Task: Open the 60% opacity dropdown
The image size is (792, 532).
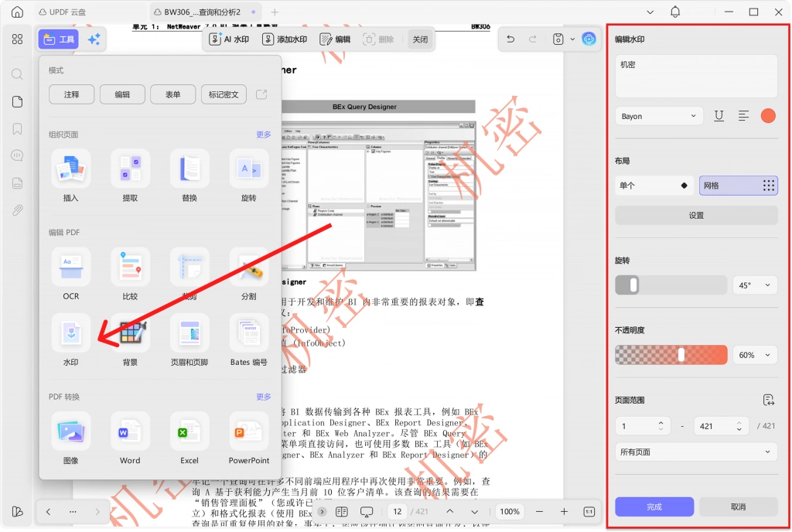Action: pos(755,355)
